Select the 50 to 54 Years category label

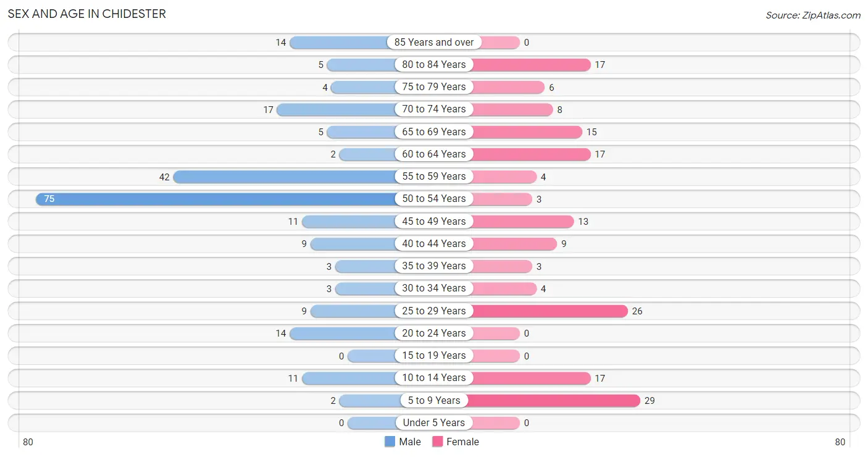click(434, 199)
